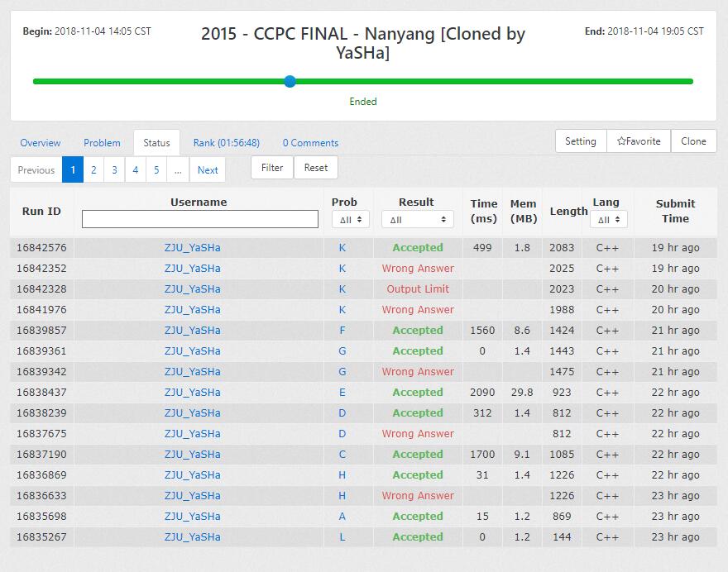Click the Reset button
Viewport: 728px width, 572px height.
tap(316, 168)
